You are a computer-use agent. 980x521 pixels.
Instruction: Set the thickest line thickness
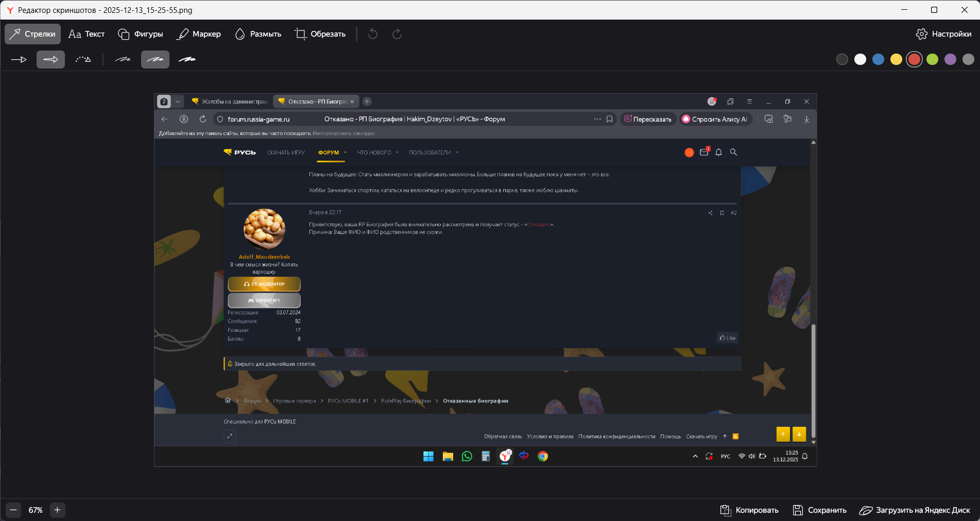pyautogui.click(x=187, y=60)
